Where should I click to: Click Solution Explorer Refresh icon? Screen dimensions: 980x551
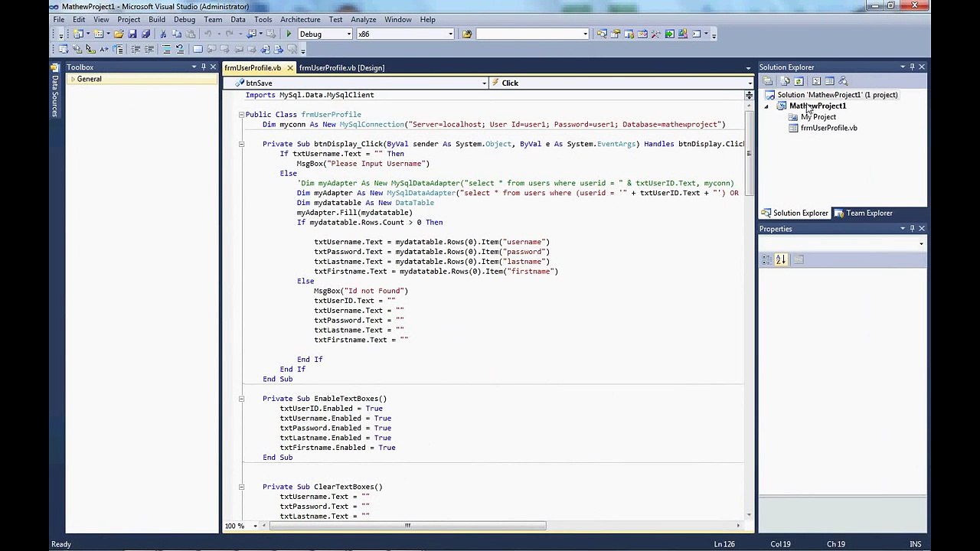(x=799, y=81)
